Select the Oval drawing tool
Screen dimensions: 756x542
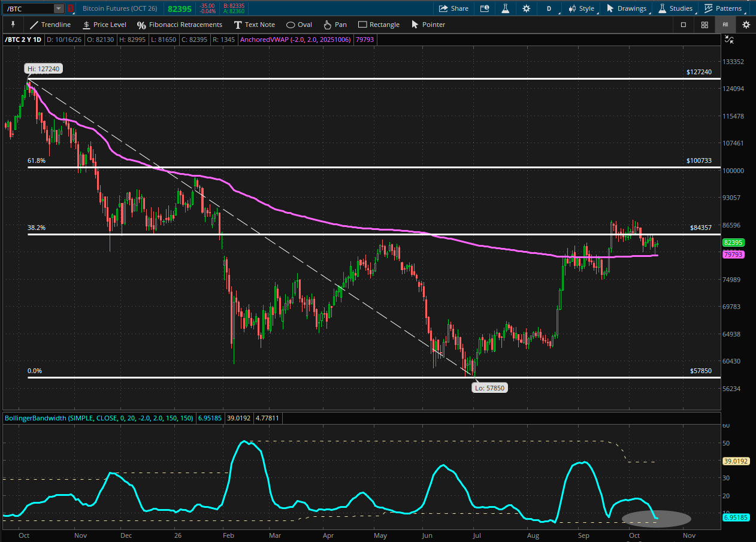coord(299,25)
